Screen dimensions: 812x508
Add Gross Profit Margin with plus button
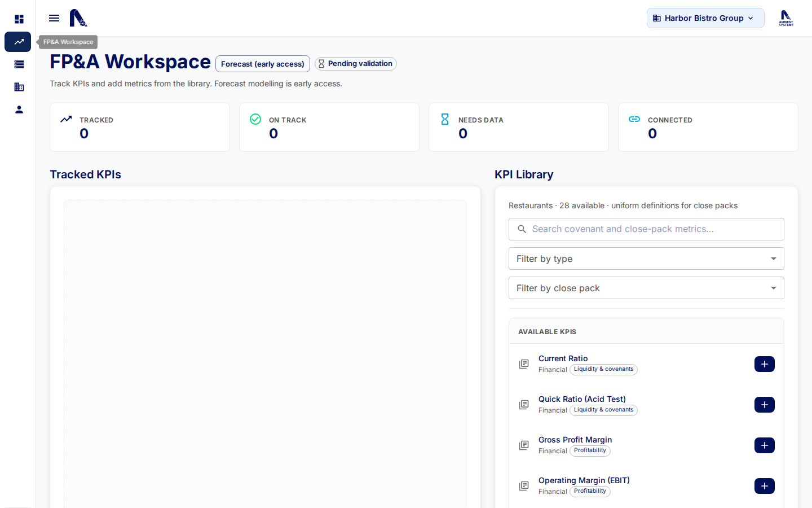765,445
